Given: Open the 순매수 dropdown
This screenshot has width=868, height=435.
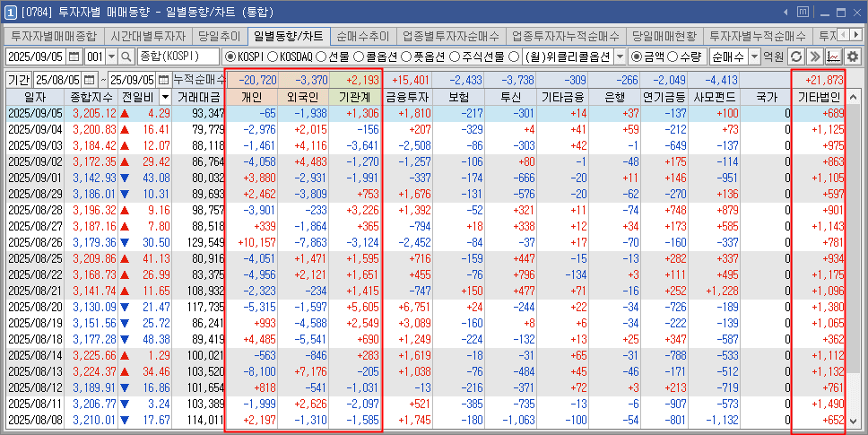Looking at the screenshot, I should [754, 57].
